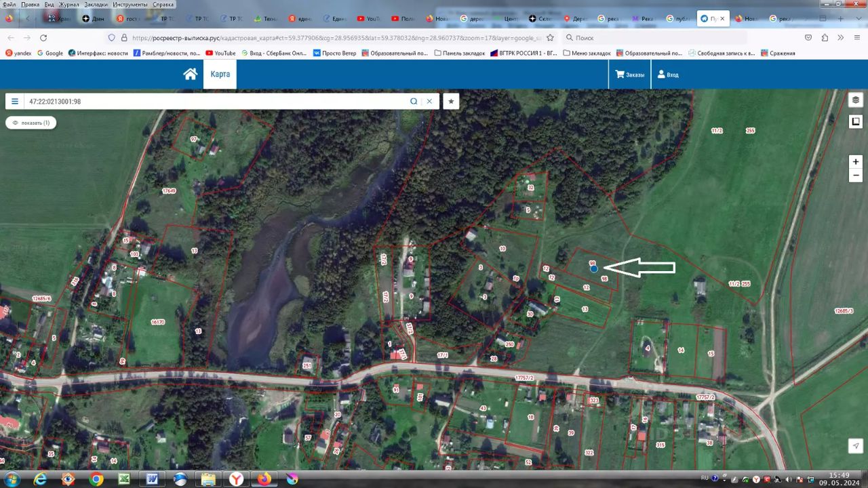
Task: Open the map layers panel
Action: pos(856,100)
